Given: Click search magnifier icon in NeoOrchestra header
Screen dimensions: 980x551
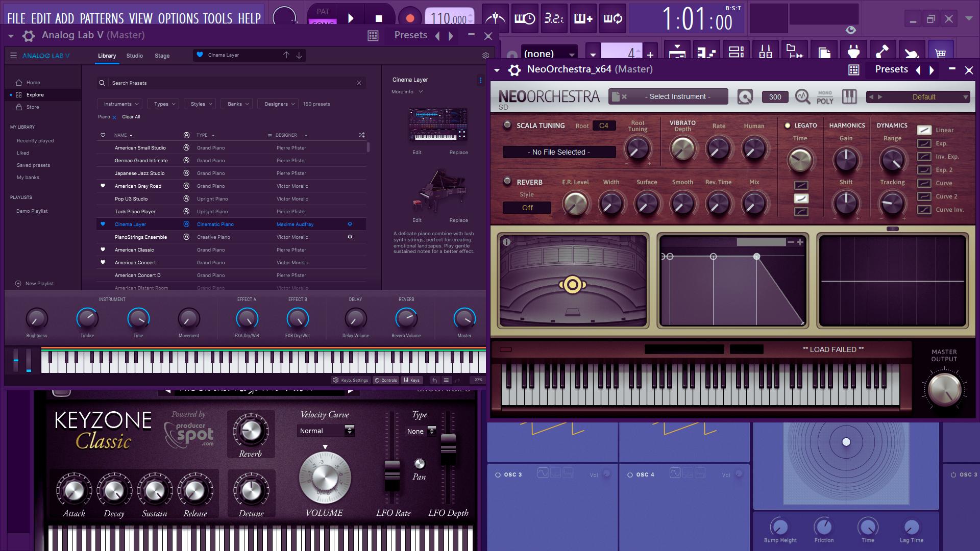Looking at the screenshot, I should click(x=802, y=96).
